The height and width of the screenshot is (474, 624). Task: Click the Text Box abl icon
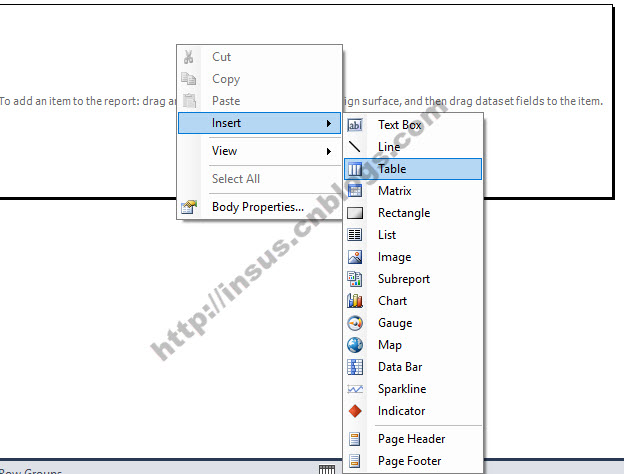coord(355,125)
